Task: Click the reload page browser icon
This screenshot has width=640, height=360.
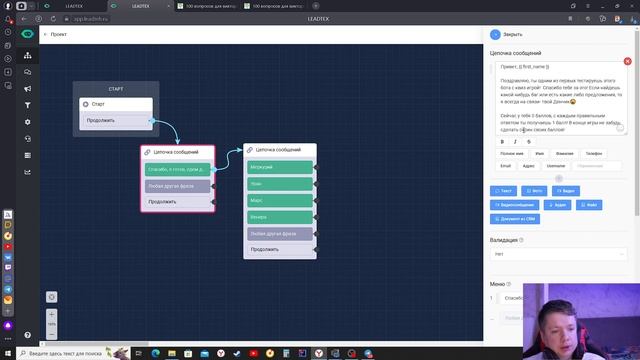Action: pos(53,19)
